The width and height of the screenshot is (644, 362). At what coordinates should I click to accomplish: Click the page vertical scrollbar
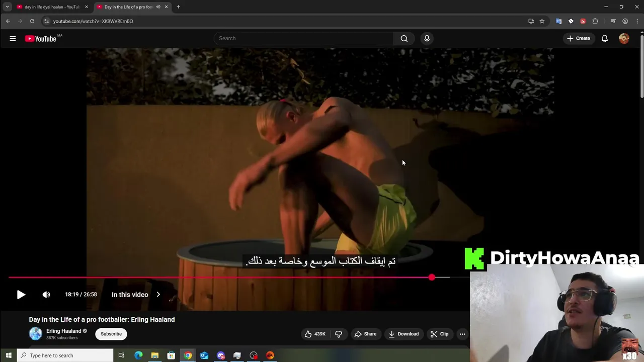click(641, 67)
